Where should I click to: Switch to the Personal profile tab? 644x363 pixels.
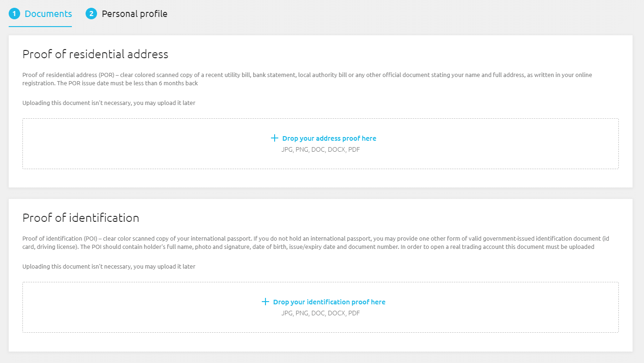(x=126, y=14)
